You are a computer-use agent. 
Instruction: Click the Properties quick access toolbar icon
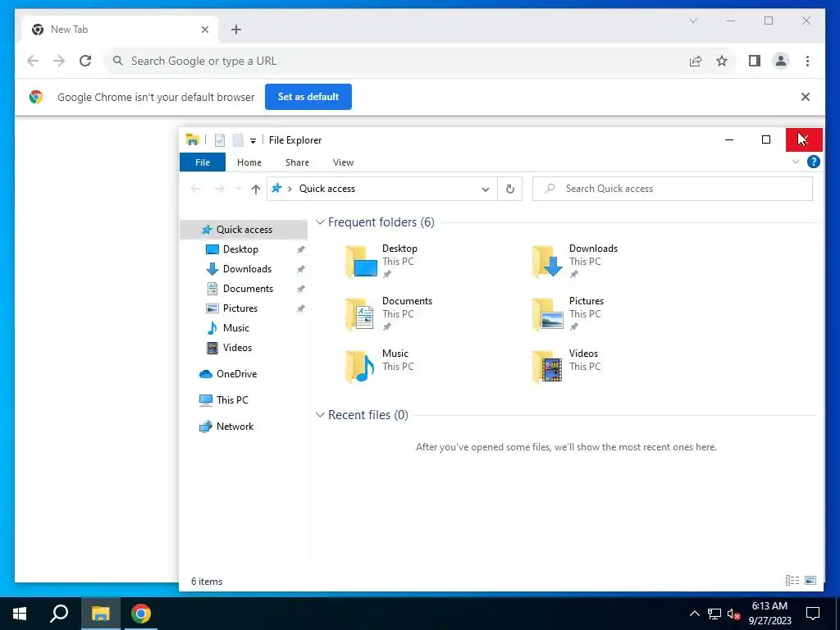[220, 140]
